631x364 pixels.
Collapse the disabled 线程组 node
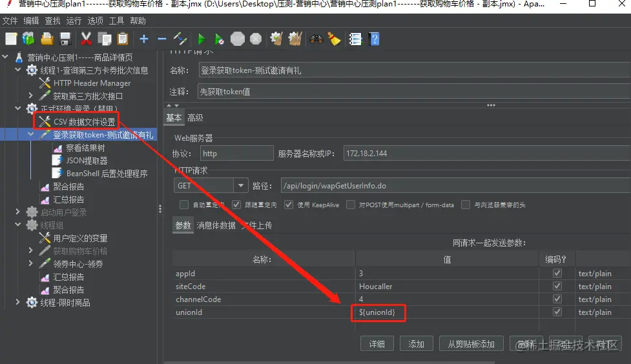pyautogui.click(x=17, y=225)
